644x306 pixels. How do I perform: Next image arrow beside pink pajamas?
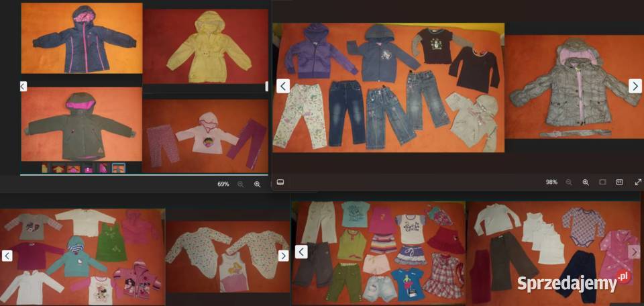[x=634, y=252]
